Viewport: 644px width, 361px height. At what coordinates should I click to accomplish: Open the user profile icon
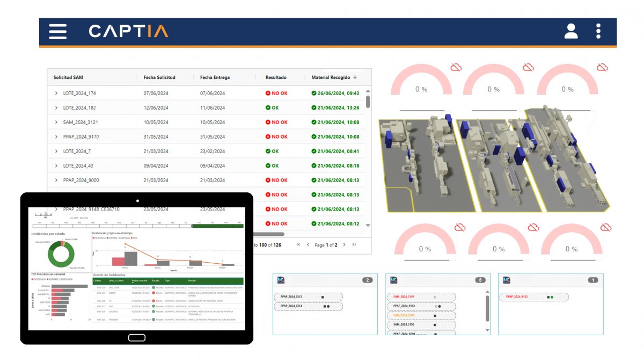pyautogui.click(x=571, y=31)
